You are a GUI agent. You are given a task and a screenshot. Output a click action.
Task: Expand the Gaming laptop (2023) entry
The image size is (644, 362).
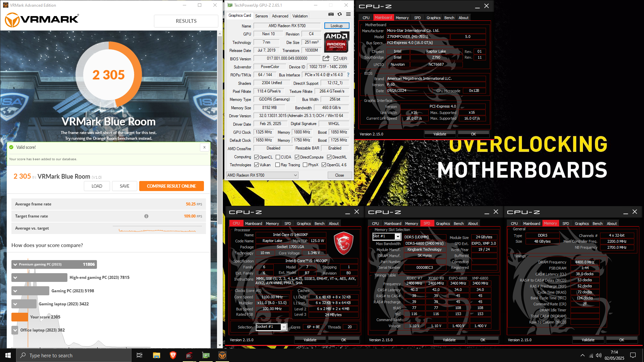(15, 304)
